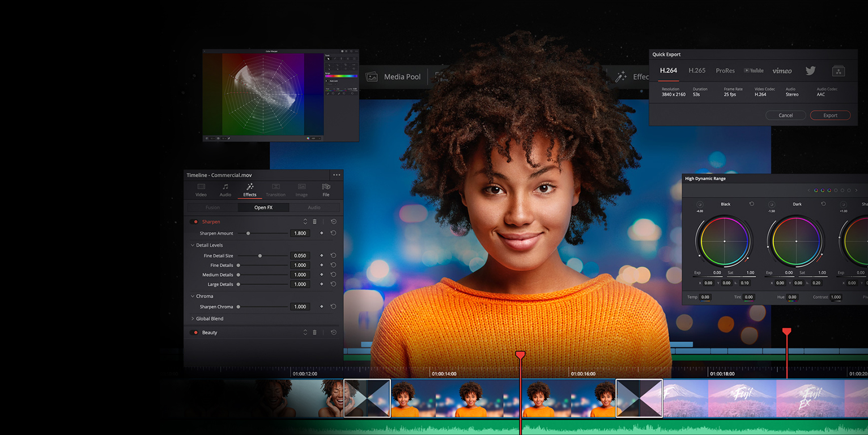The width and height of the screenshot is (868, 435).
Task: Select the first HDR zone page dot
Action: pyautogui.click(x=816, y=190)
